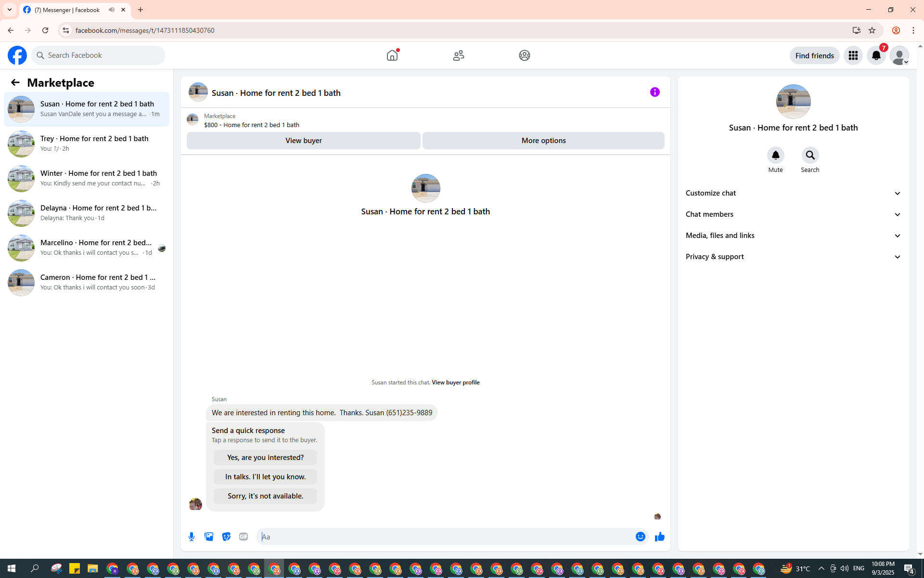924x578 pixels.
Task: Open the Facebook menu grid icon
Action: pyautogui.click(x=853, y=55)
